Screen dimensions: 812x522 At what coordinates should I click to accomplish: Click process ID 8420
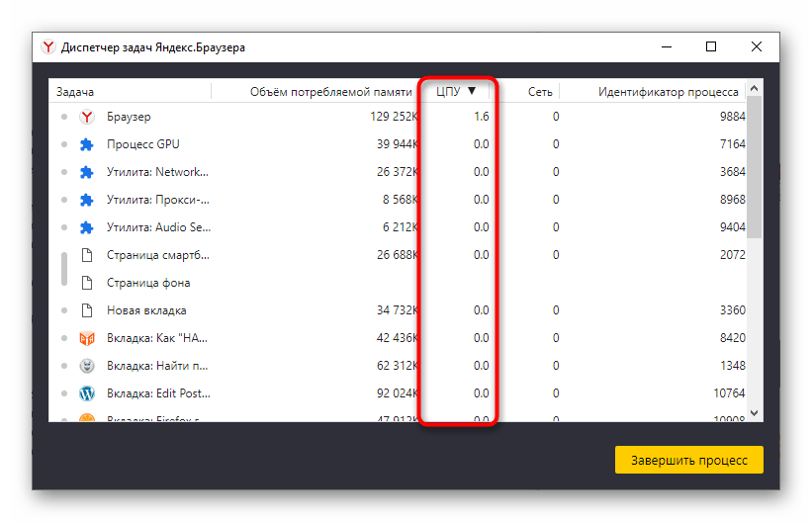pyautogui.click(x=732, y=338)
